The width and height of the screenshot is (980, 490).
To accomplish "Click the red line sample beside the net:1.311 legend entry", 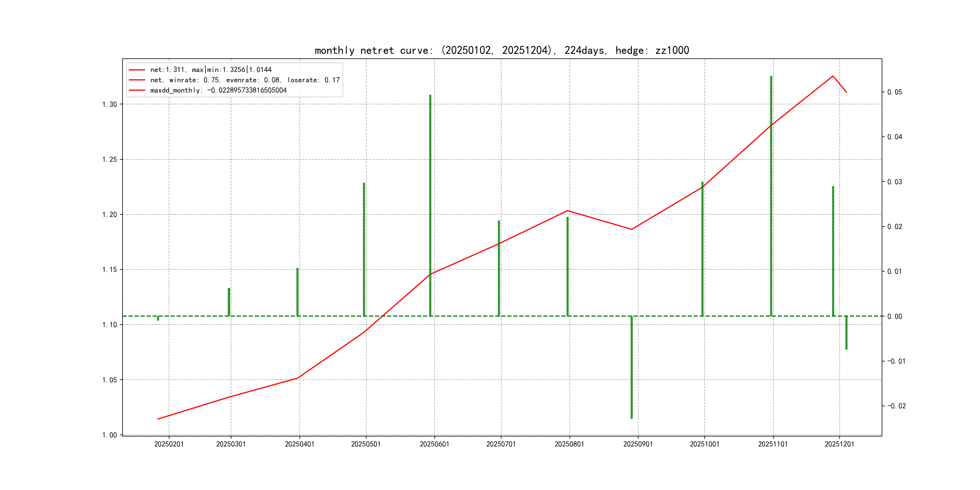I will tap(137, 70).
